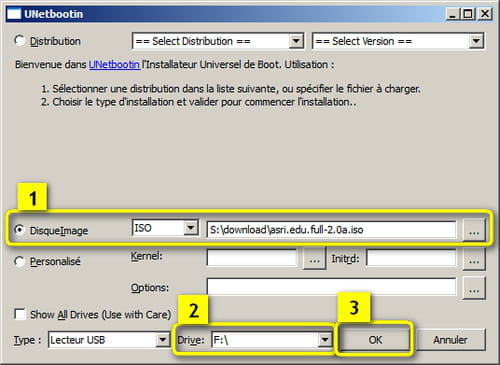
Task: Click the UNetbootin title bar icon
Action: coord(14,14)
